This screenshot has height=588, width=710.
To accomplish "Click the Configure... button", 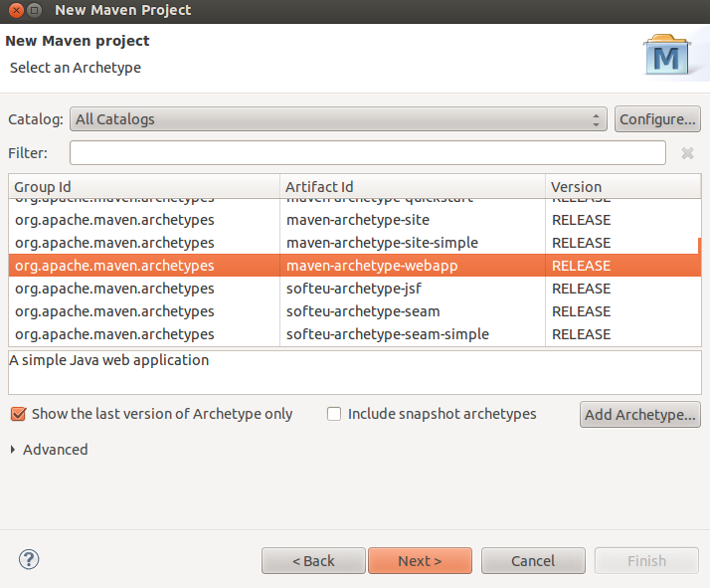I will tap(657, 119).
